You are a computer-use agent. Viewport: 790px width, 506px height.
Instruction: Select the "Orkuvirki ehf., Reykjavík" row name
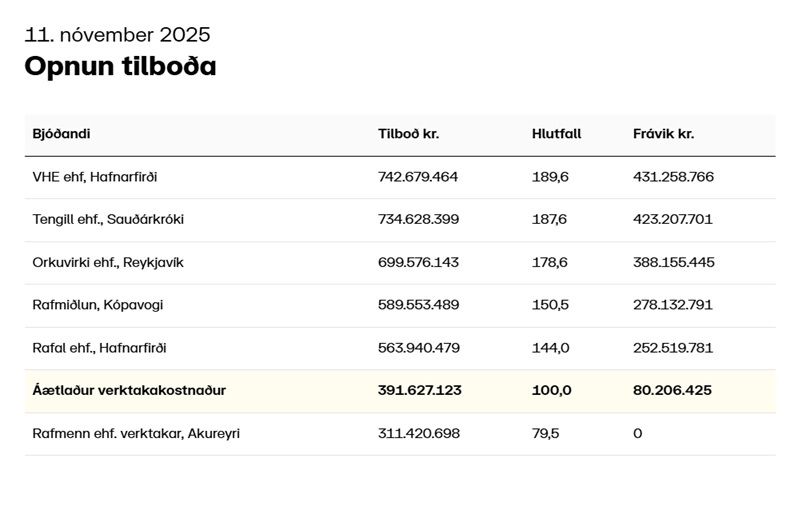[108, 263]
